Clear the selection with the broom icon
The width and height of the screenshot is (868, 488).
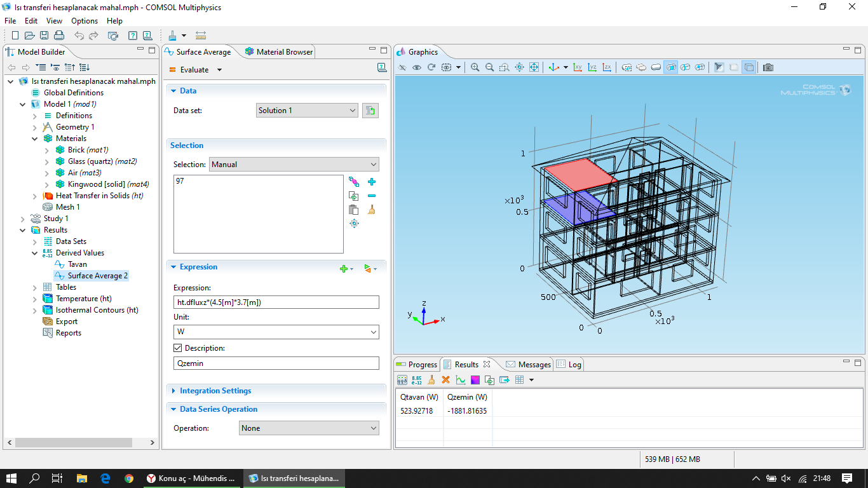pos(372,210)
